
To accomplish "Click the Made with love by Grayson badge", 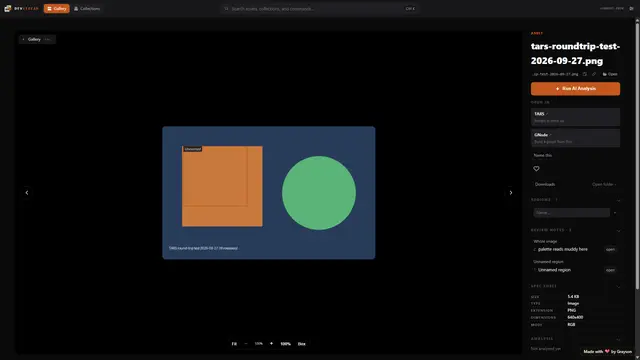I will coord(607,351).
